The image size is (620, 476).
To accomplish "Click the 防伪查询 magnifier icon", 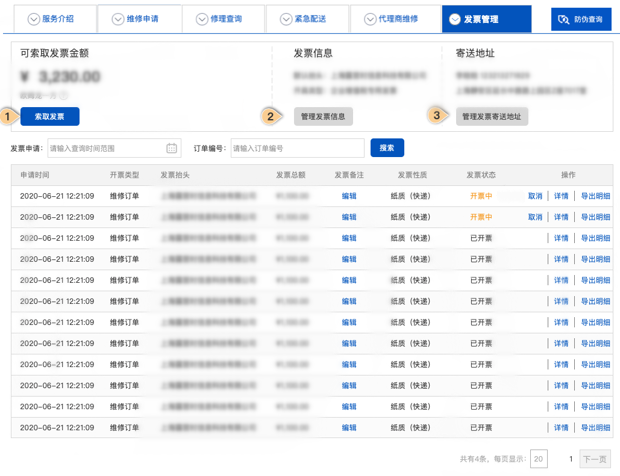I will [566, 19].
